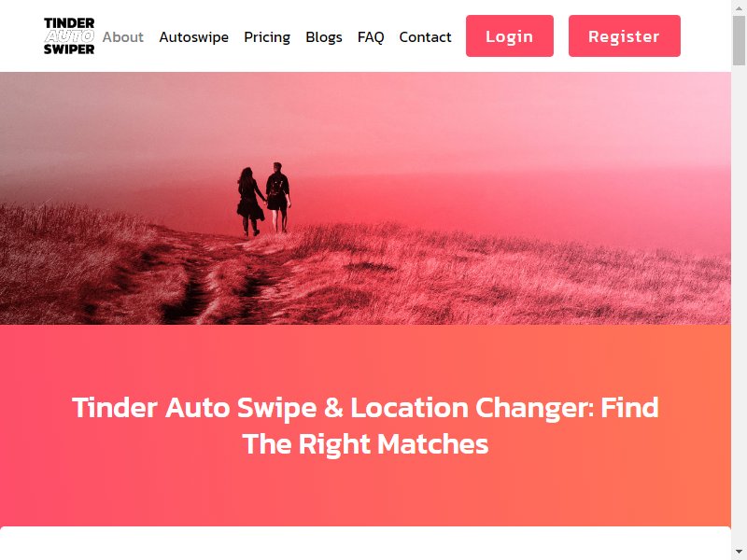Click the scrollbar down arrow
This screenshot has height=560, width=747.
pyautogui.click(x=739, y=554)
